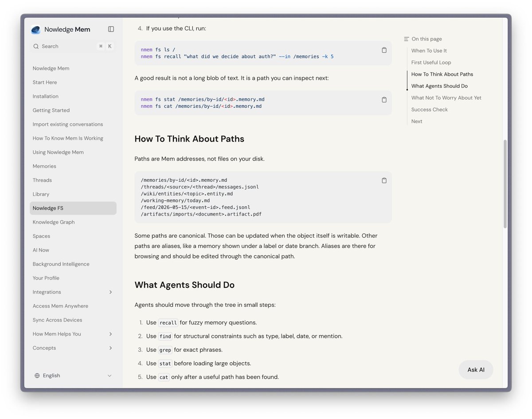Click the 'On this page' list icon
This screenshot has height=419, width=532.
[406, 39]
